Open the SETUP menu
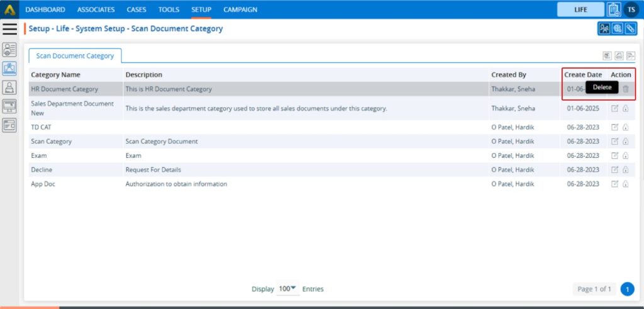The image size is (644, 309). click(201, 9)
